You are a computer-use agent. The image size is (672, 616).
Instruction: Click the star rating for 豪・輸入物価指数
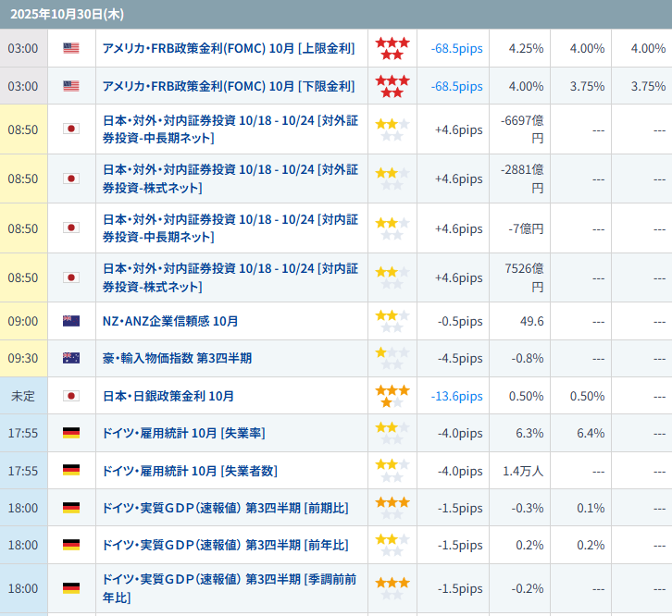(392, 358)
